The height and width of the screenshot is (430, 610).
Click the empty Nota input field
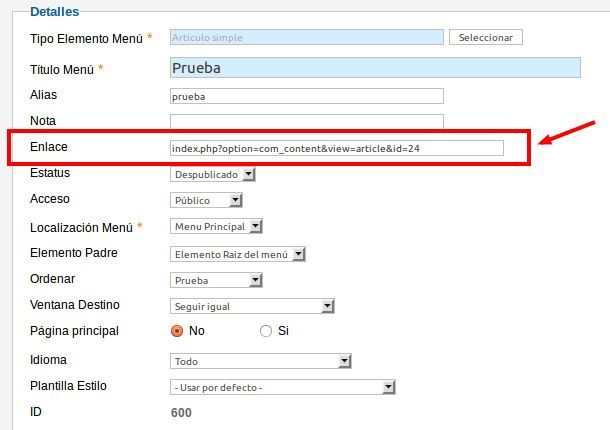307,121
